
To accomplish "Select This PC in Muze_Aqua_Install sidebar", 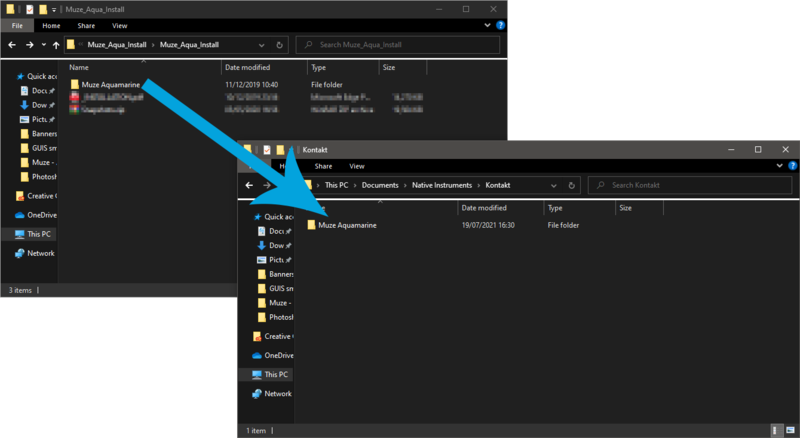I will (x=33, y=234).
